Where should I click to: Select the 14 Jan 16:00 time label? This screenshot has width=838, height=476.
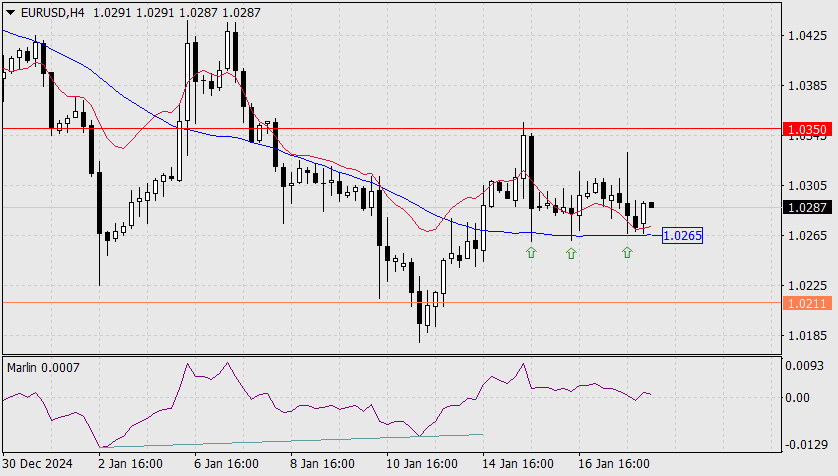[x=518, y=463]
